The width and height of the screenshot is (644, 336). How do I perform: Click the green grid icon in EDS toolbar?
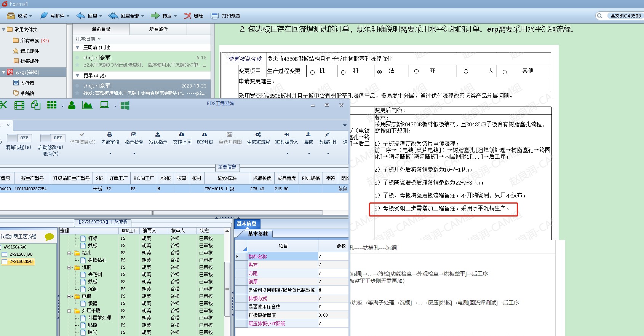52,105
